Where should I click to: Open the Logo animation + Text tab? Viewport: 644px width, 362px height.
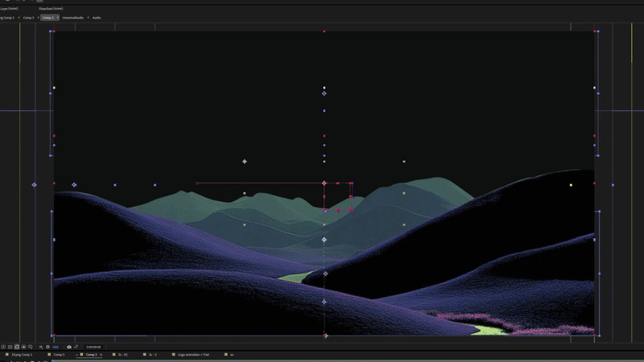(x=193, y=355)
